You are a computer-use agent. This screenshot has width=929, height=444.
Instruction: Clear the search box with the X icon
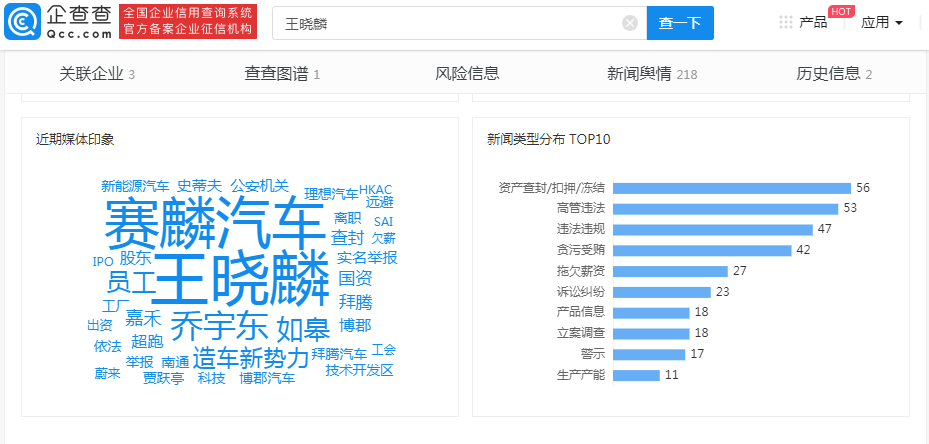tap(630, 23)
